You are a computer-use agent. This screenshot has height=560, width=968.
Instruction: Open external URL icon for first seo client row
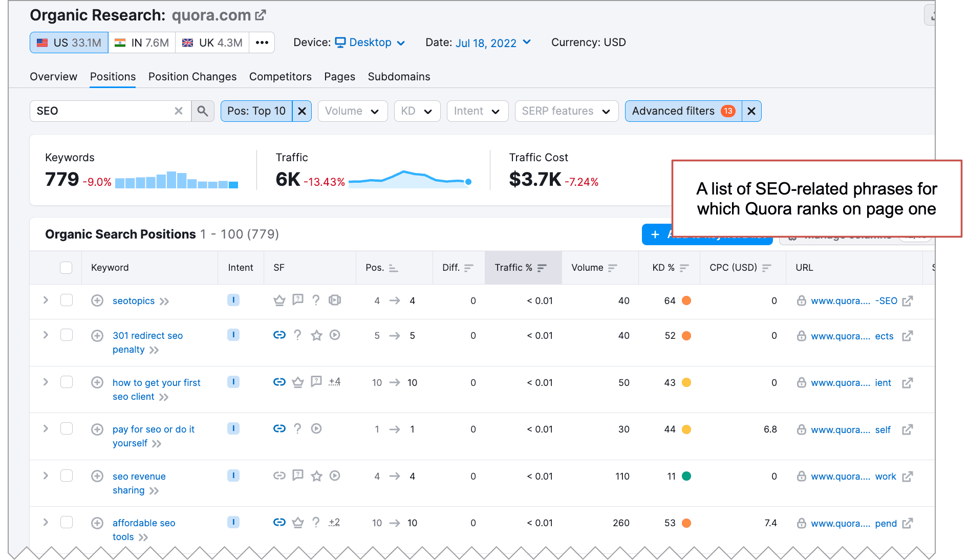pos(908,383)
